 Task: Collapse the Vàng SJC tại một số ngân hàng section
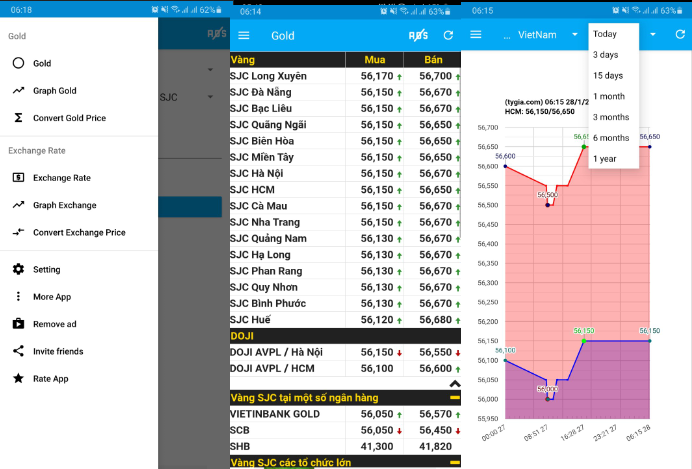pos(455,398)
